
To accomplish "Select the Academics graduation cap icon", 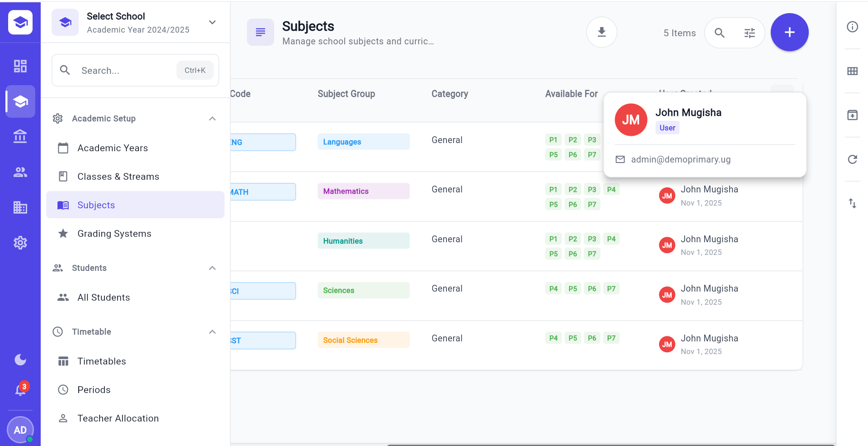I will pos(20,101).
